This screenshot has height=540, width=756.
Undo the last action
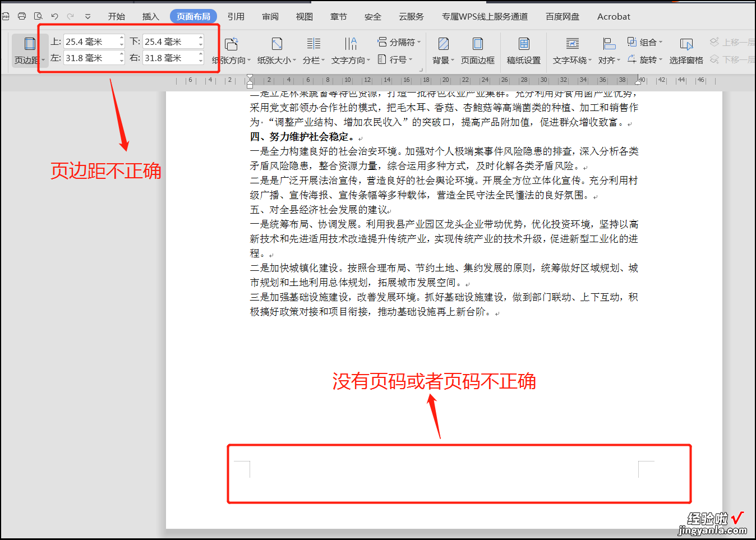(x=54, y=16)
